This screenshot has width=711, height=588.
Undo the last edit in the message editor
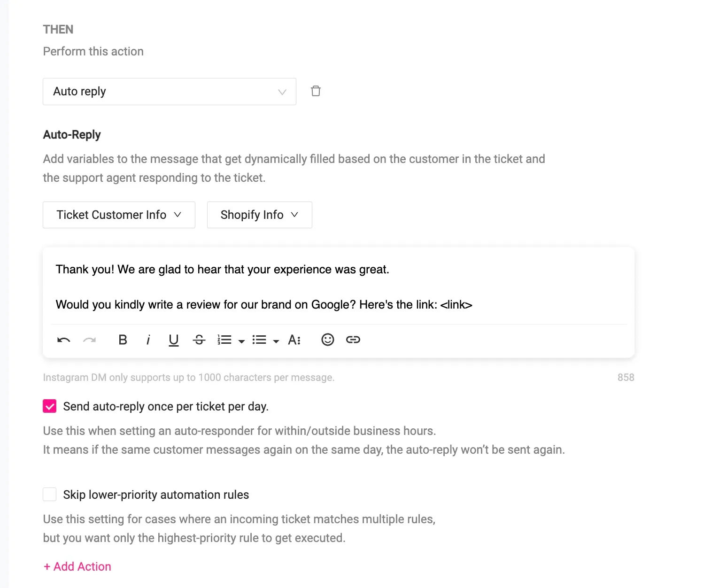tap(63, 340)
